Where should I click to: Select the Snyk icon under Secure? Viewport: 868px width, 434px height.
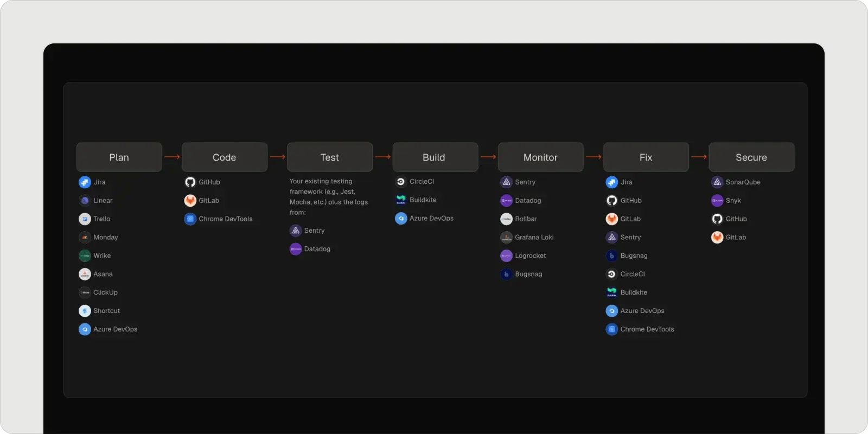[717, 201]
